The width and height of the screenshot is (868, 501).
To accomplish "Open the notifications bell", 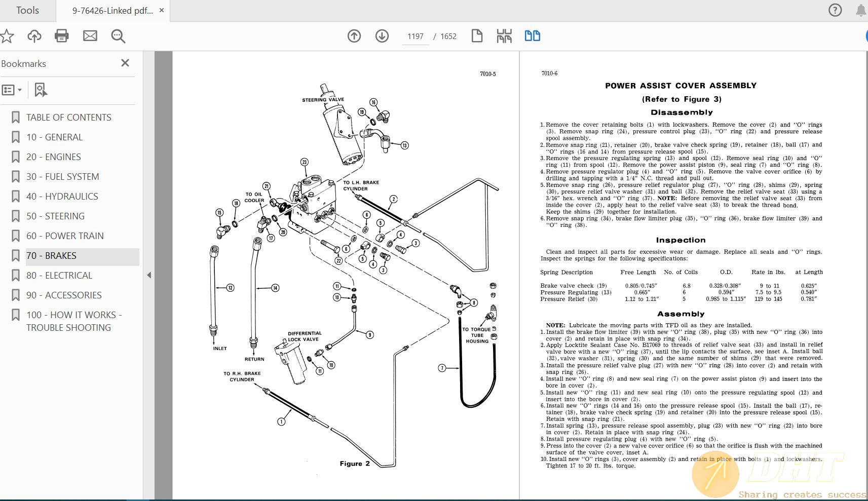I will click(x=860, y=10).
